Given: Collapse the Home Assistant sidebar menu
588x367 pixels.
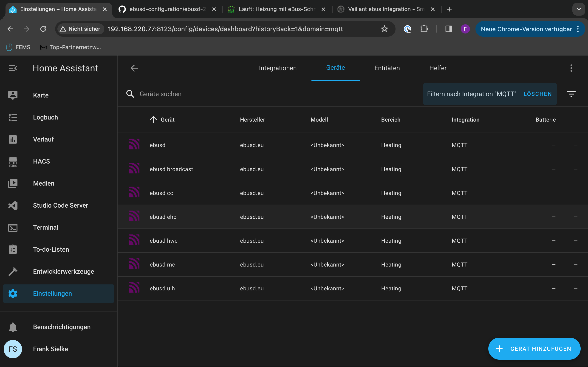Looking at the screenshot, I should (13, 68).
